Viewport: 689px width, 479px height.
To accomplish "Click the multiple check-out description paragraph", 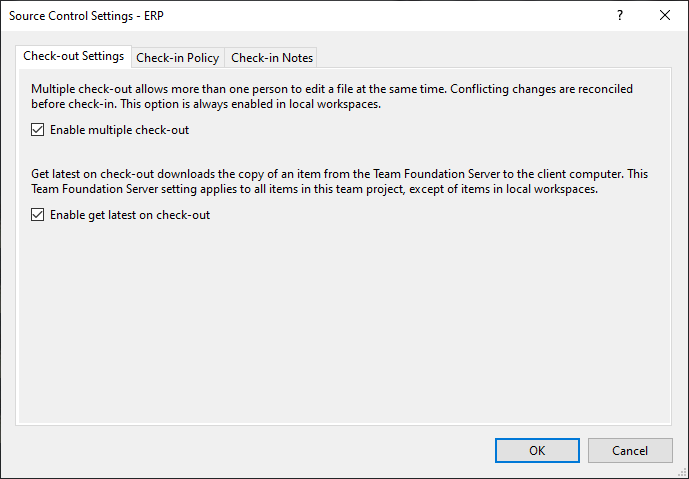I will (x=332, y=97).
